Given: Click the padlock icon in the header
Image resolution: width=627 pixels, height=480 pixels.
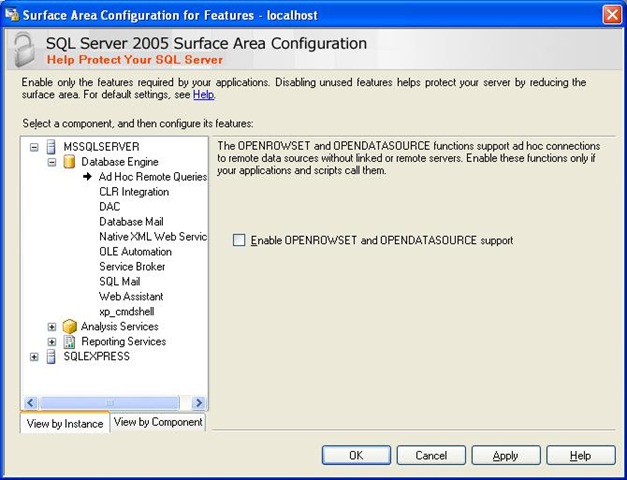Looking at the screenshot, I should tap(24, 50).
